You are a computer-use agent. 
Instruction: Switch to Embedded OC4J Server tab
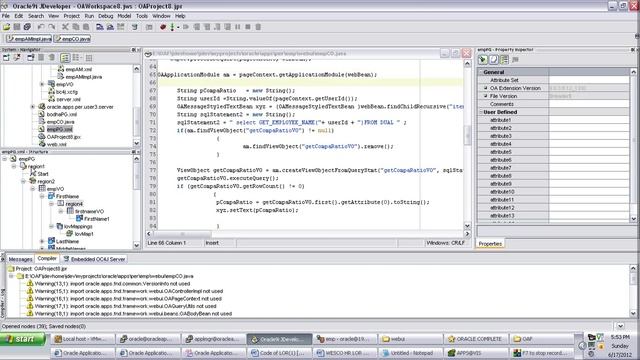(x=94, y=259)
